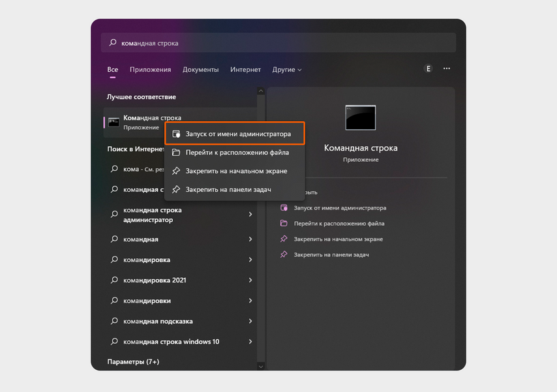Expand the arrow beside 'командная подсказка'
Viewport: 557px width, 392px height.
coord(250,321)
